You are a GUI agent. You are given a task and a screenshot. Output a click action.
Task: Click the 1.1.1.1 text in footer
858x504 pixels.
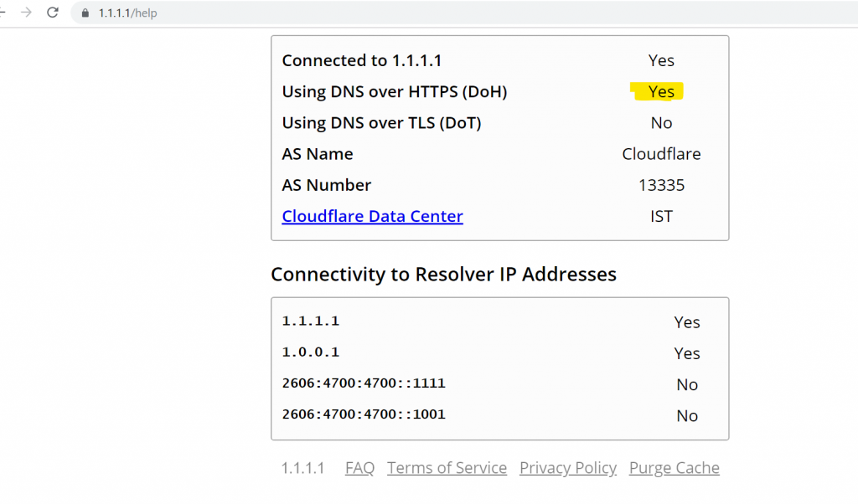coord(302,468)
